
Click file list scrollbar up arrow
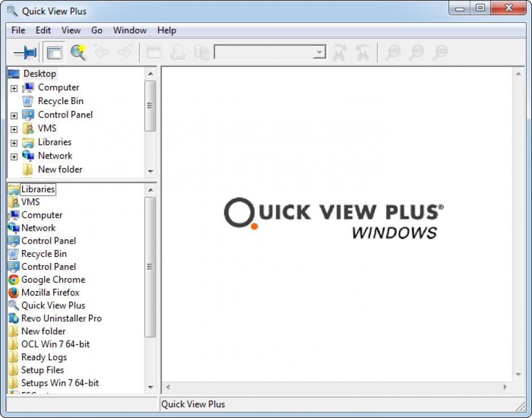[151, 190]
